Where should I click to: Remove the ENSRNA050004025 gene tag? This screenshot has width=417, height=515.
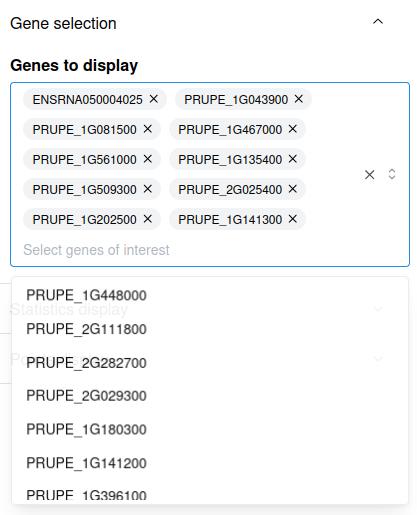pos(154,99)
